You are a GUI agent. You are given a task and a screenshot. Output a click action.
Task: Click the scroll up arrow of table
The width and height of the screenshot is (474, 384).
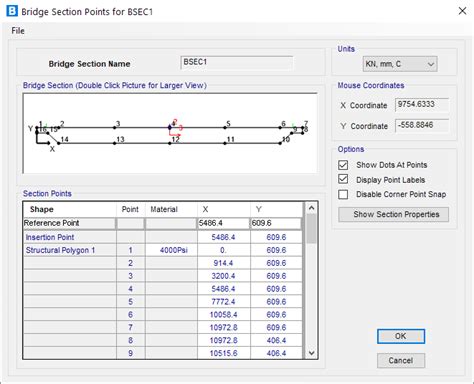[x=311, y=208]
